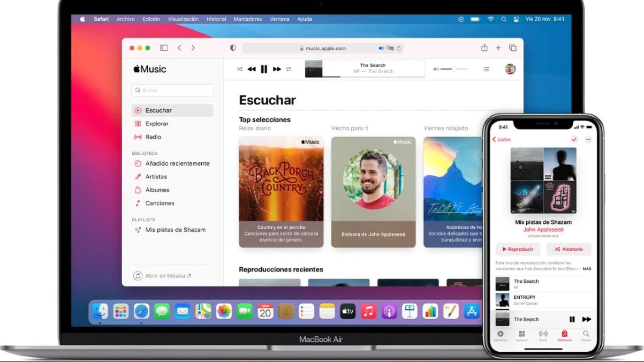Click the Safari share icon
Viewport: 644px width, 362px height.
[x=484, y=48]
